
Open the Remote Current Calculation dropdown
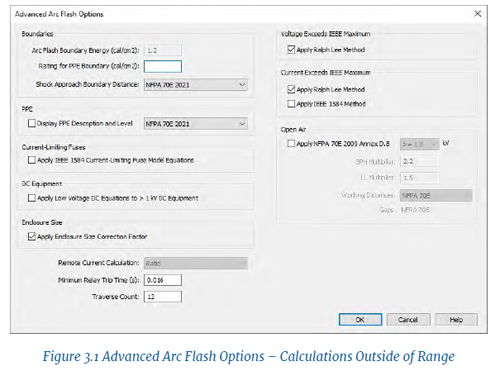pos(196,263)
